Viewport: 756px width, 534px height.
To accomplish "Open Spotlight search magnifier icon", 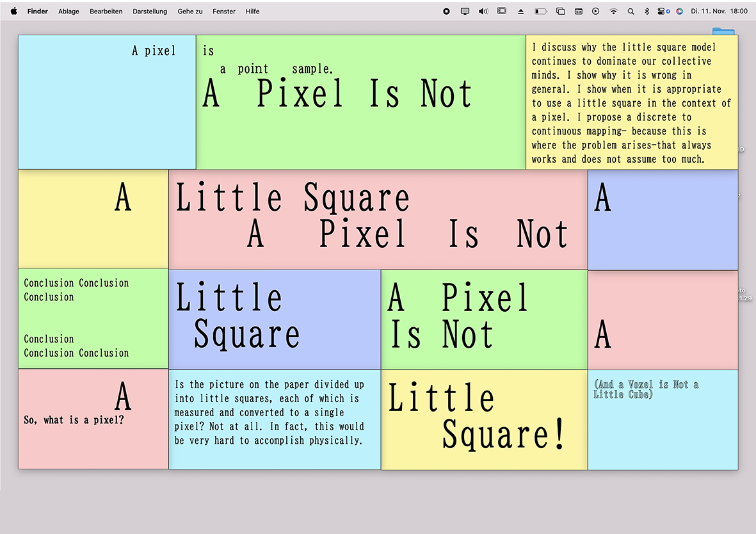I will click(631, 12).
